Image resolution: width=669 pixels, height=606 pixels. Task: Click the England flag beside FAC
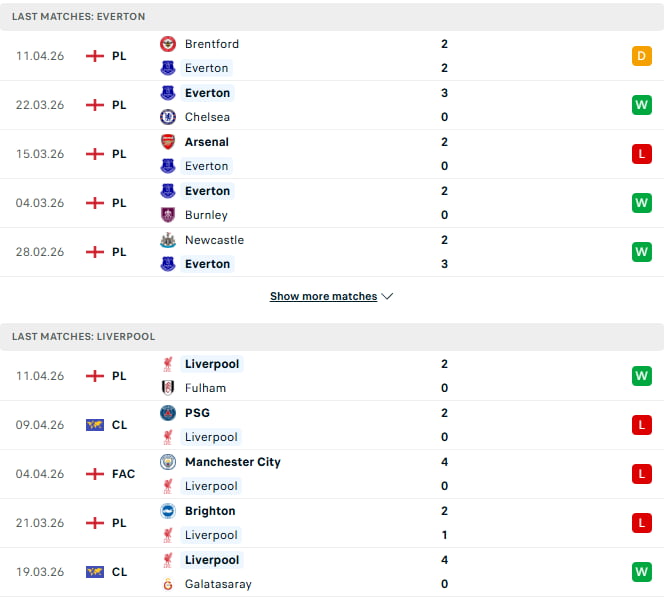click(95, 474)
